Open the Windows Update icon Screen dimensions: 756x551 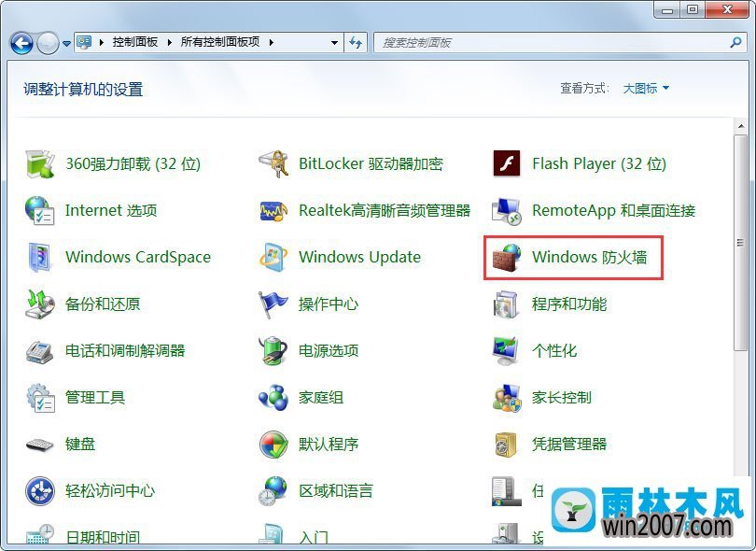pyautogui.click(x=273, y=257)
